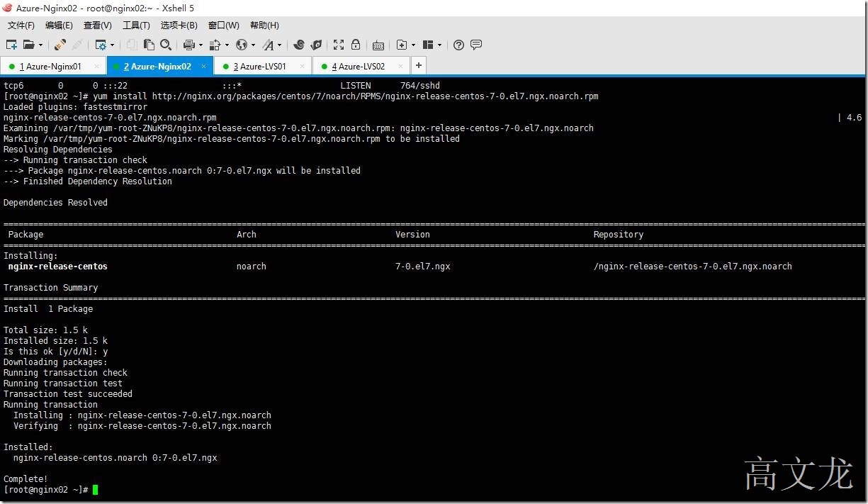Expand the Open folder dropdown arrow
This screenshot has height=504, width=868.
40,45
